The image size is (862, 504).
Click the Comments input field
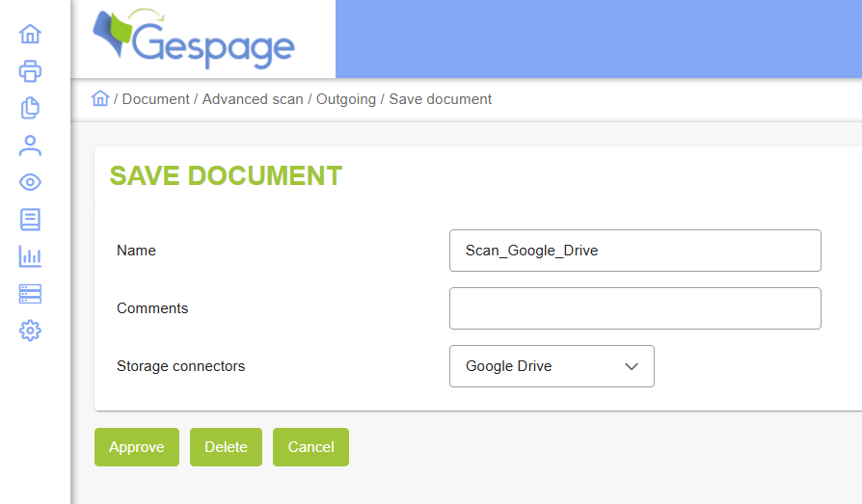tap(635, 308)
